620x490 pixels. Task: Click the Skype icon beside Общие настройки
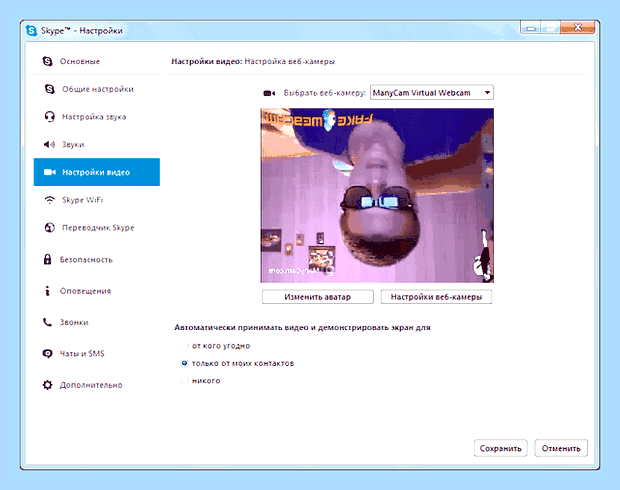(50, 89)
